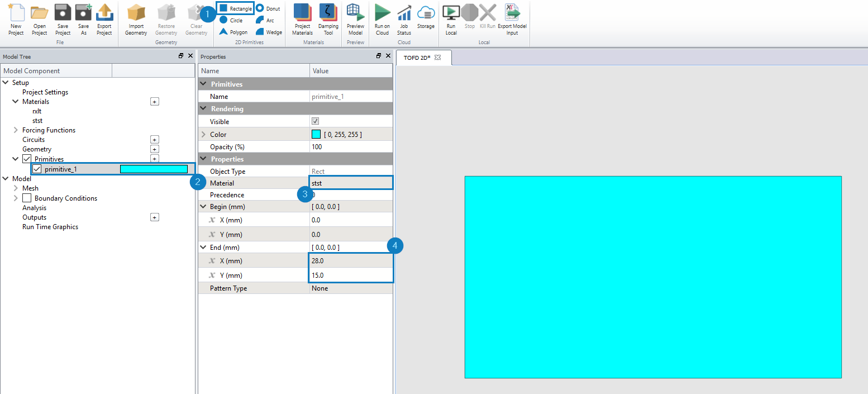Click Restore Geometry icon
Viewport: 868px width, 394px height.
click(166, 12)
